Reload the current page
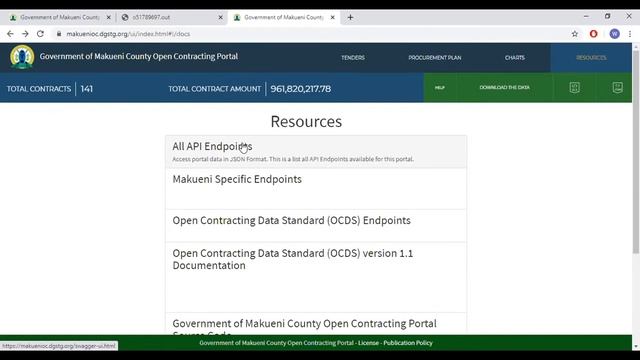 (x=40, y=34)
